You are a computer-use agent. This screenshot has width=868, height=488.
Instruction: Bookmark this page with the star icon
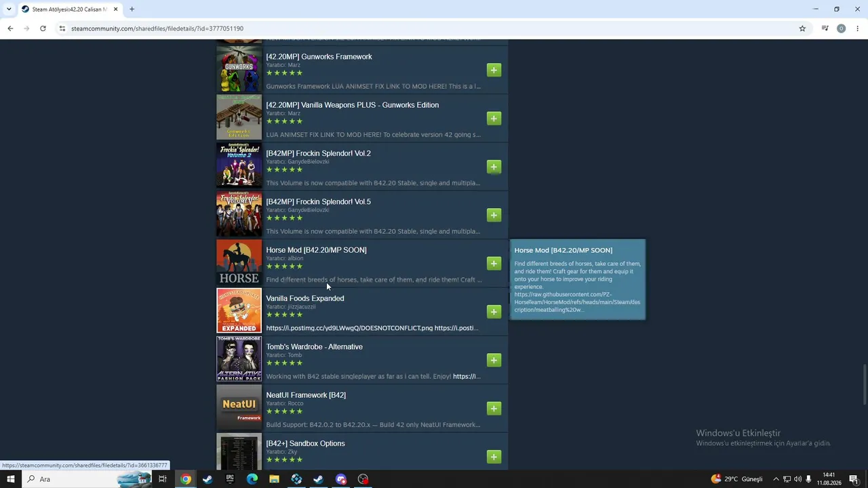point(802,28)
